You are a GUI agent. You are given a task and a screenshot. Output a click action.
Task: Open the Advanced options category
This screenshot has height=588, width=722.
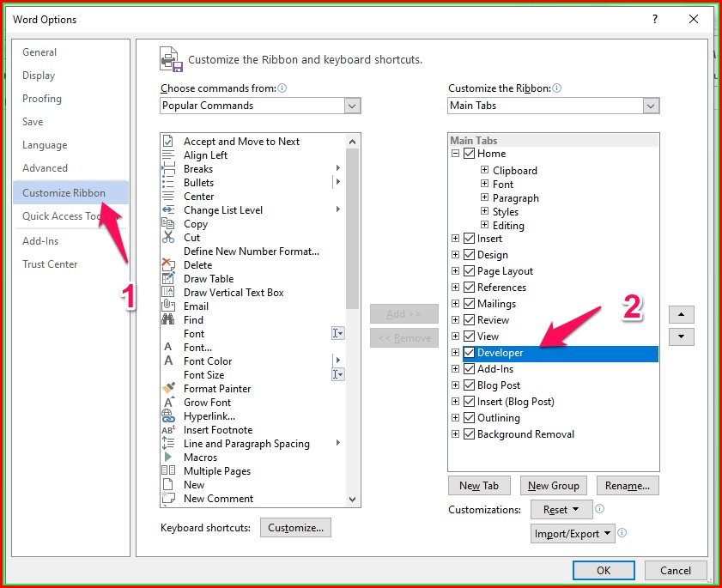[x=46, y=168]
